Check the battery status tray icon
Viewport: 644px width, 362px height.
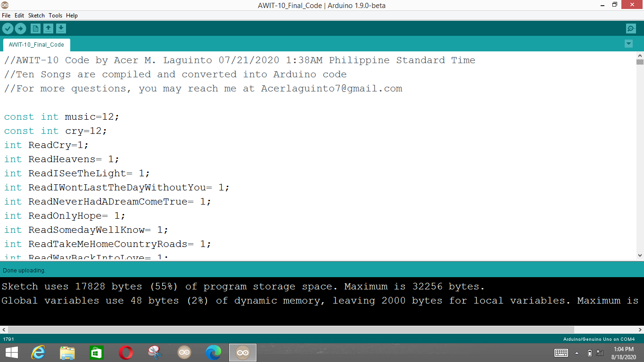click(590, 353)
